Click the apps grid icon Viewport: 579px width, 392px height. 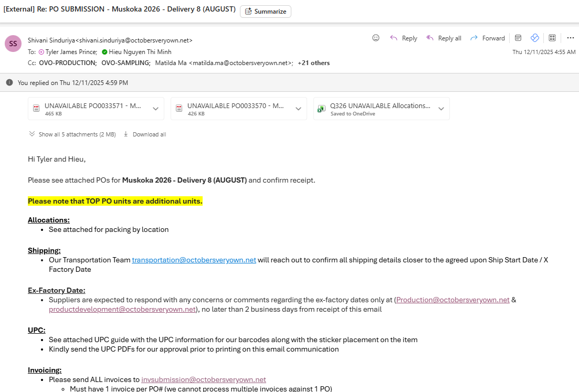(x=552, y=38)
